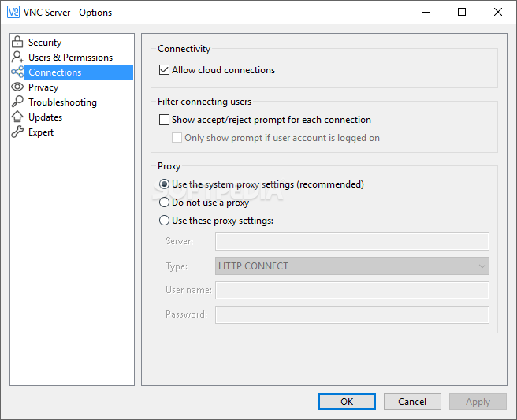Maximize the VNC Server Options window

click(462, 12)
